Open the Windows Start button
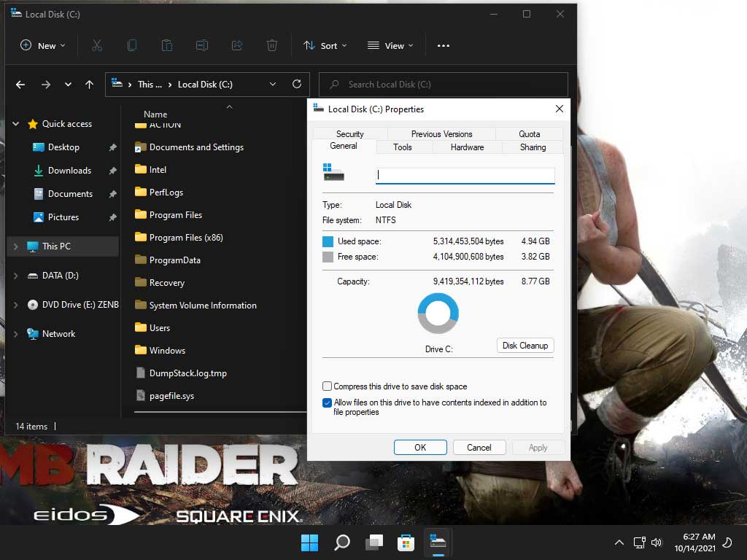 [x=309, y=542]
